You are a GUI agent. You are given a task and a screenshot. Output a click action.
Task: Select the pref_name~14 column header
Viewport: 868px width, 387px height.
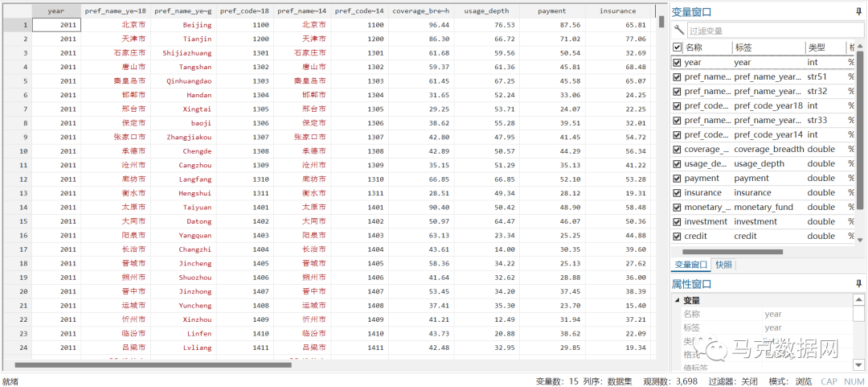click(x=302, y=11)
